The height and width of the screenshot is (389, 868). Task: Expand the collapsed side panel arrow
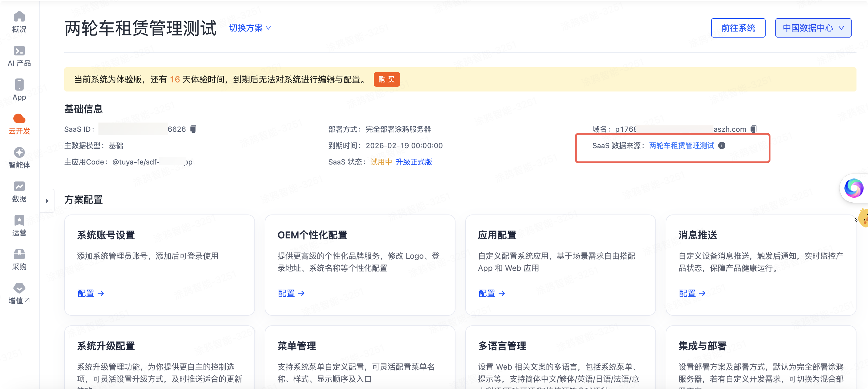47,201
